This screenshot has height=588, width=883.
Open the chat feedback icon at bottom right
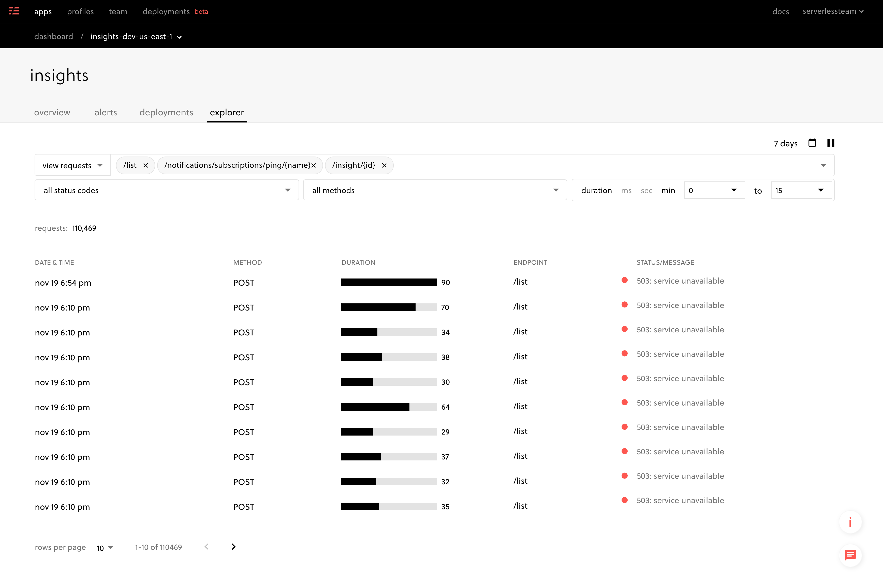[850, 555]
